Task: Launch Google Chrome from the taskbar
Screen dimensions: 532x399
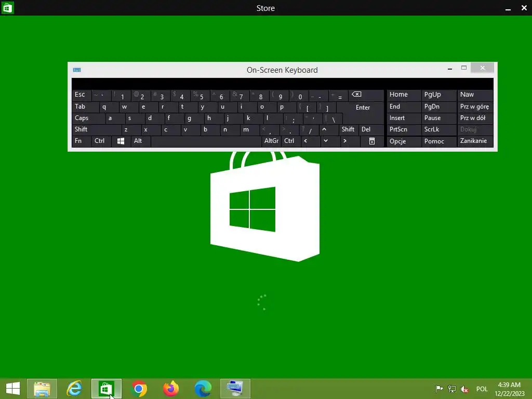Action: 138,389
